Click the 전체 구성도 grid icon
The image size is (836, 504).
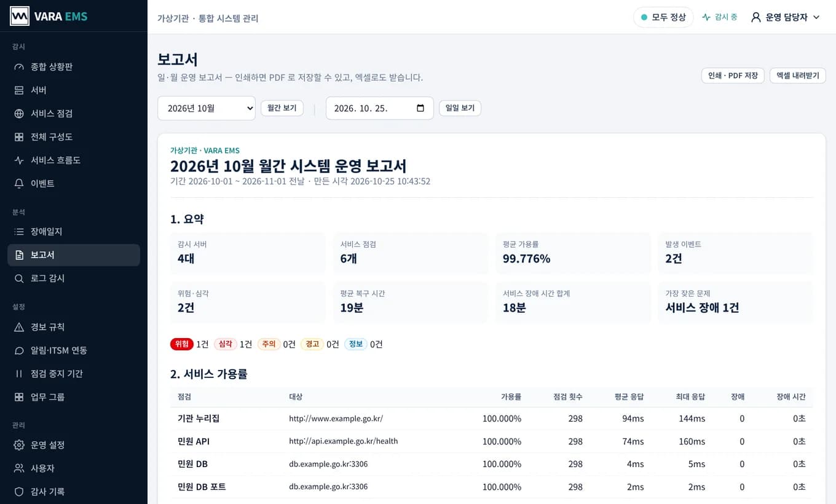click(x=19, y=137)
